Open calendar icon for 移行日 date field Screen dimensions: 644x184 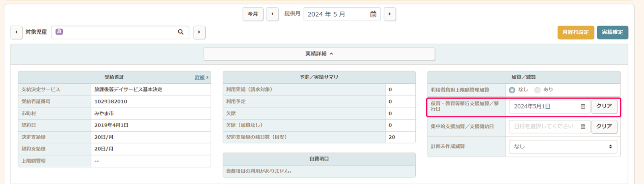pyautogui.click(x=583, y=106)
